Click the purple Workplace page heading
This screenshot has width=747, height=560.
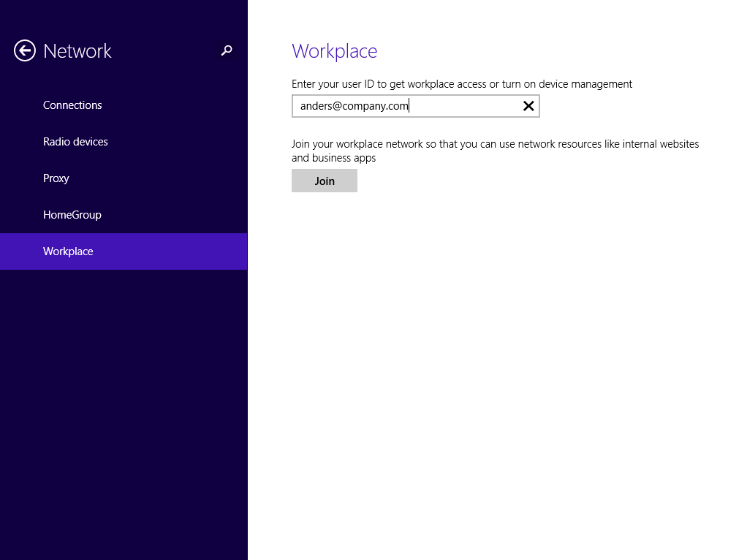coord(334,51)
